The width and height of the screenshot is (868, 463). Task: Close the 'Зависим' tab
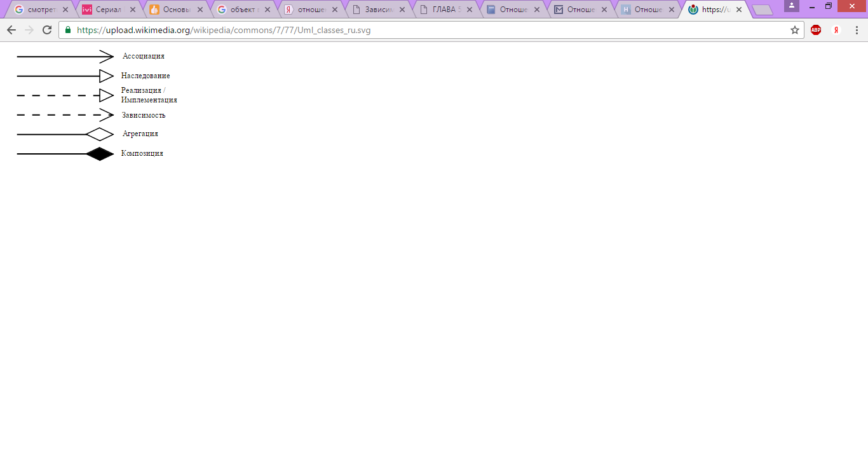coord(402,10)
